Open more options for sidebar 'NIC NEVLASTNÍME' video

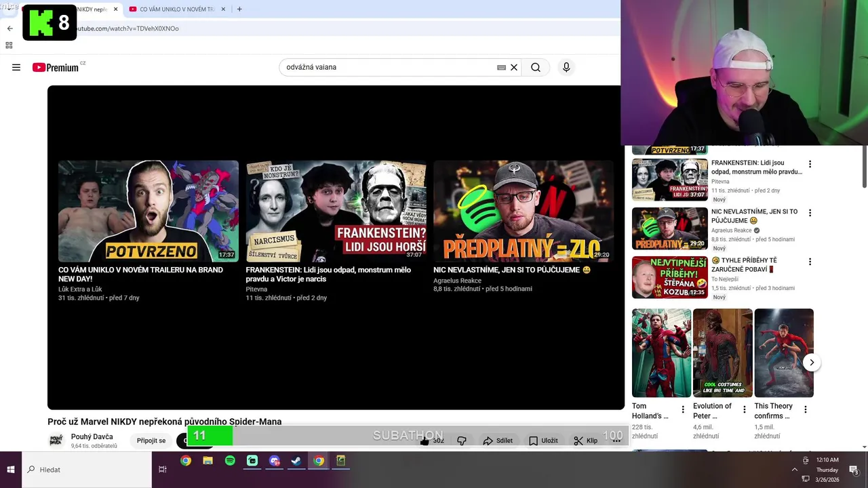coord(810,213)
